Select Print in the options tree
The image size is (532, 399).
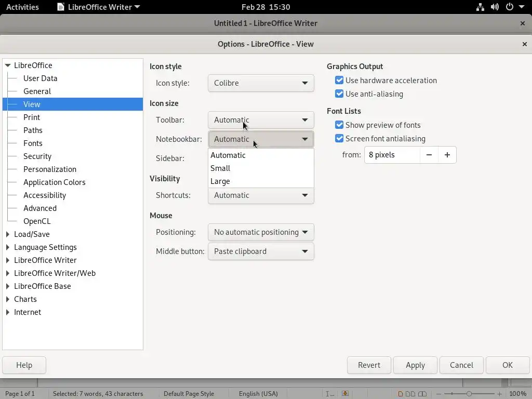point(32,117)
